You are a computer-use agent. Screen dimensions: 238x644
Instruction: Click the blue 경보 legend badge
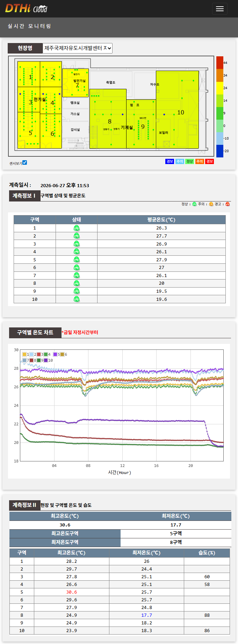click(170, 161)
